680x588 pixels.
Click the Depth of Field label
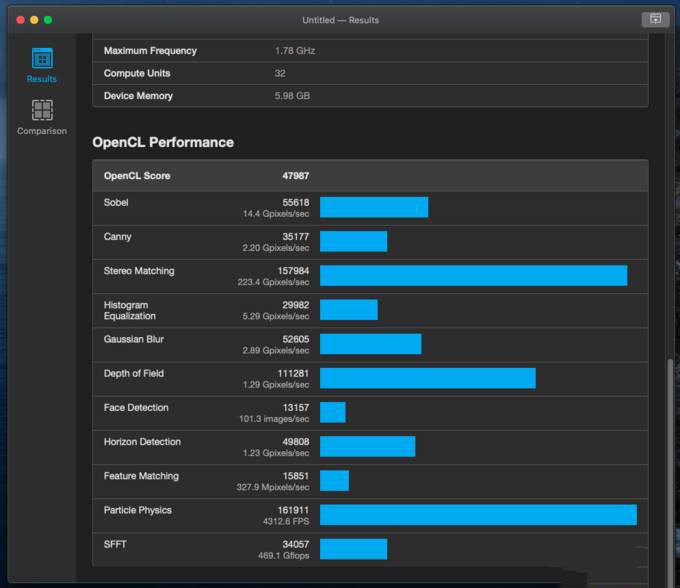[x=134, y=374]
